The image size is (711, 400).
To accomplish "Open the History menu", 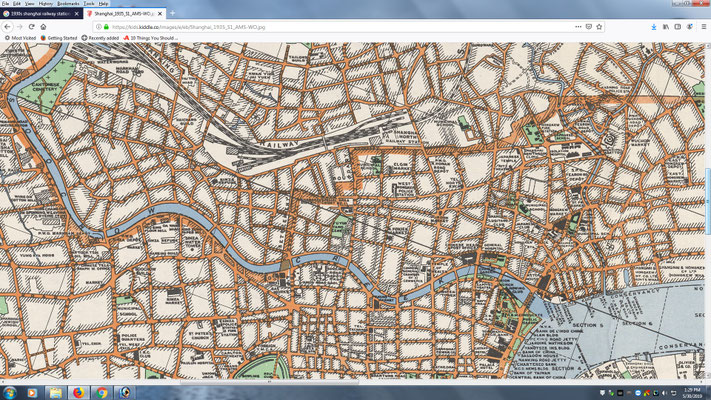I will [x=45, y=3].
